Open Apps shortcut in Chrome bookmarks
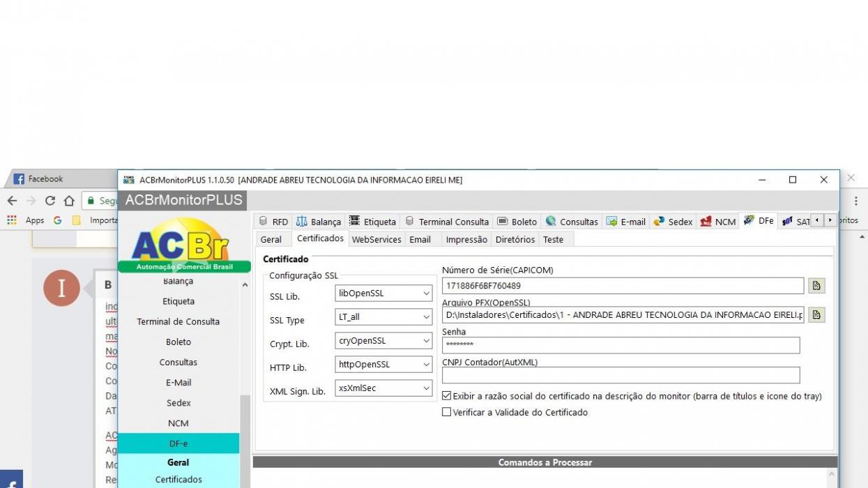The image size is (868, 488). tap(26, 220)
